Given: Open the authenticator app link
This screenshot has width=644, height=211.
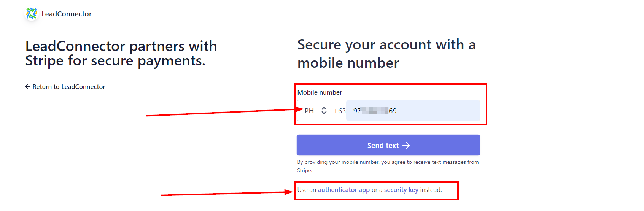Looking at the screenshot, I should tap(343, 190).
